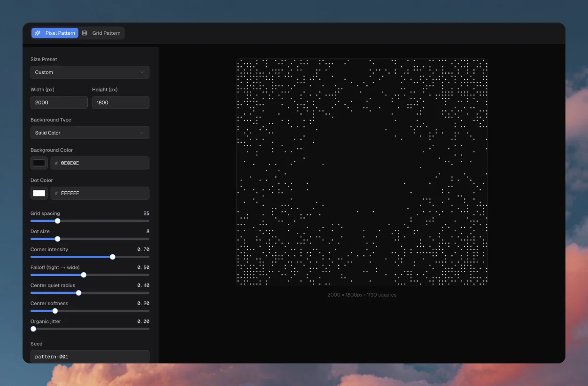Click the Center quiet radius value 0.40

(143, 285)
